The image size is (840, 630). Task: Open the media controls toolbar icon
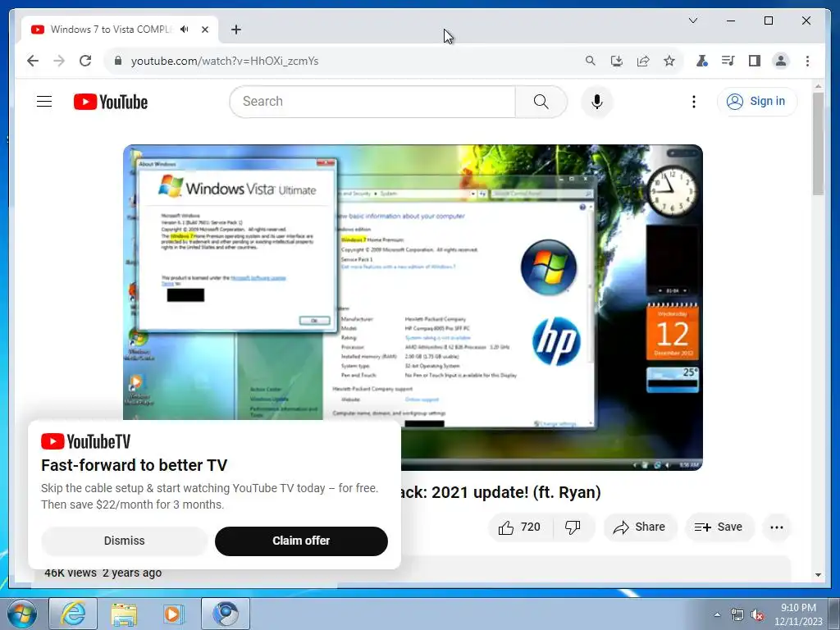(x=728, y=61)
